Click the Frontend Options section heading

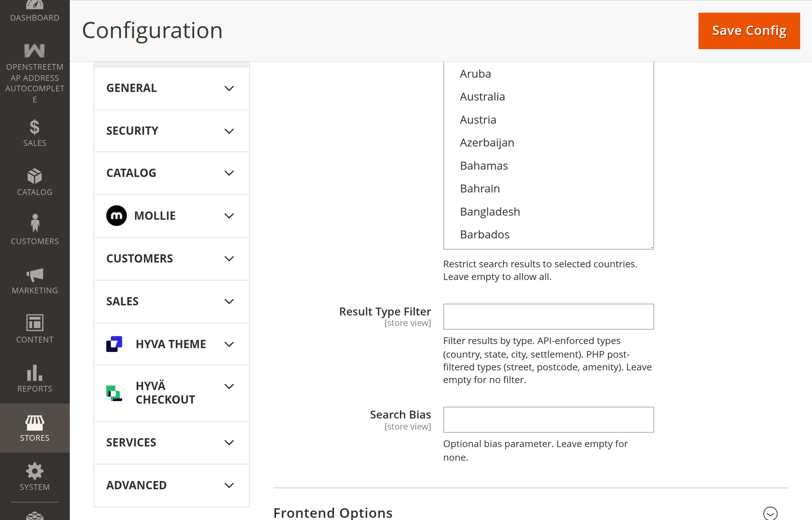click(x=333, y=513)
